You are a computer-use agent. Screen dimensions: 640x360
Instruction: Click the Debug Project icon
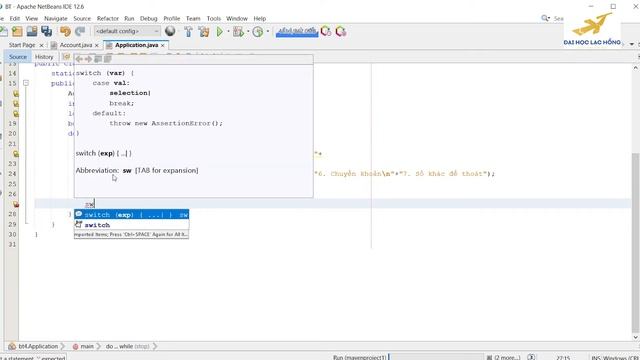pos(238,31)
